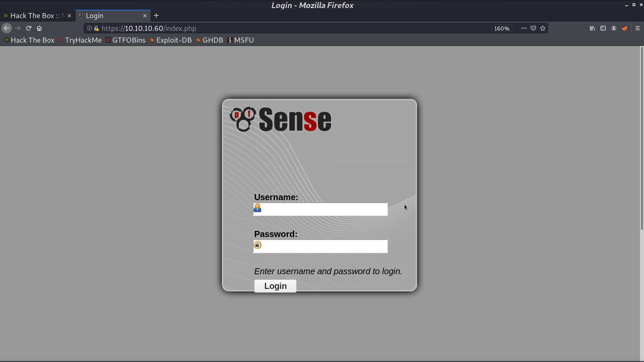This screenshot has height=362, width=644.
Task: Save page to Pocket
Action: [x=533, y=28]
